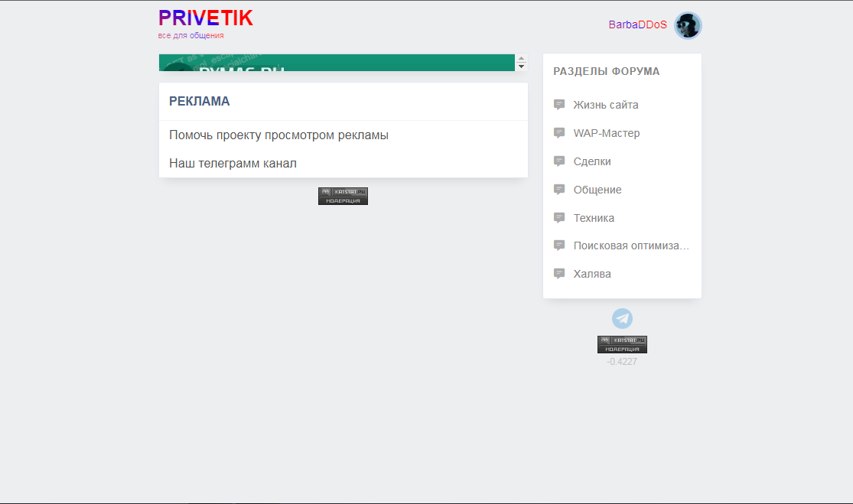This screenshot has height=504, width=853.
Task: Open Наш телеграмм канал link
Action: [x=233, y=164]
